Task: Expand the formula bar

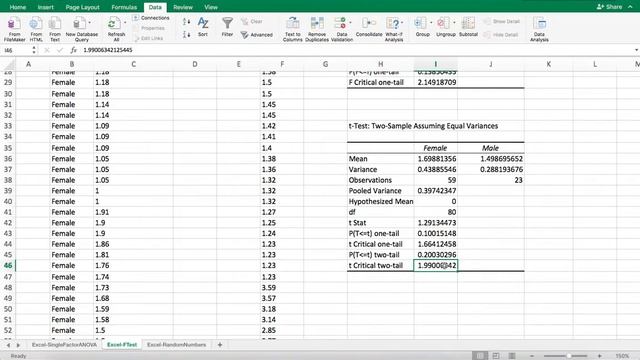Action: point(636,50)
